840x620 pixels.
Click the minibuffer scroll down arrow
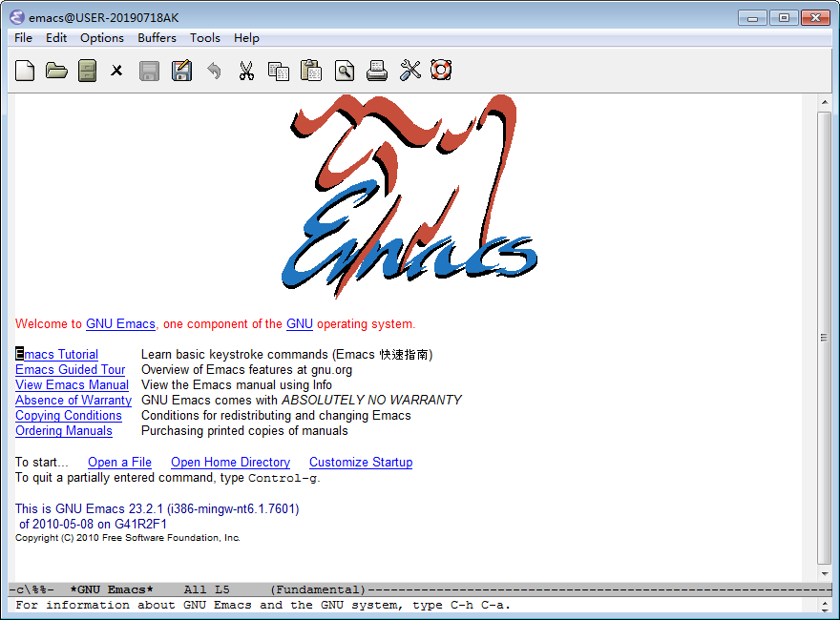[x=825, y=610]
